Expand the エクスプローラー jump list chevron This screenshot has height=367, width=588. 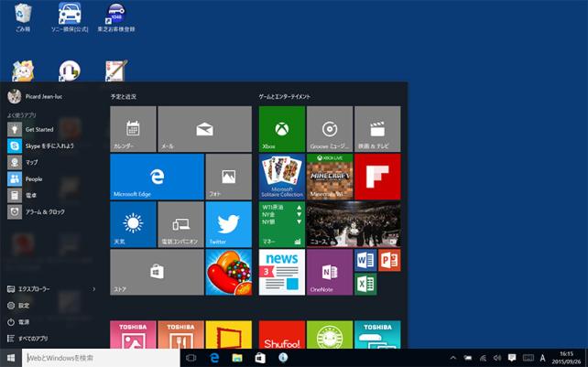click(x=94, y=289)
